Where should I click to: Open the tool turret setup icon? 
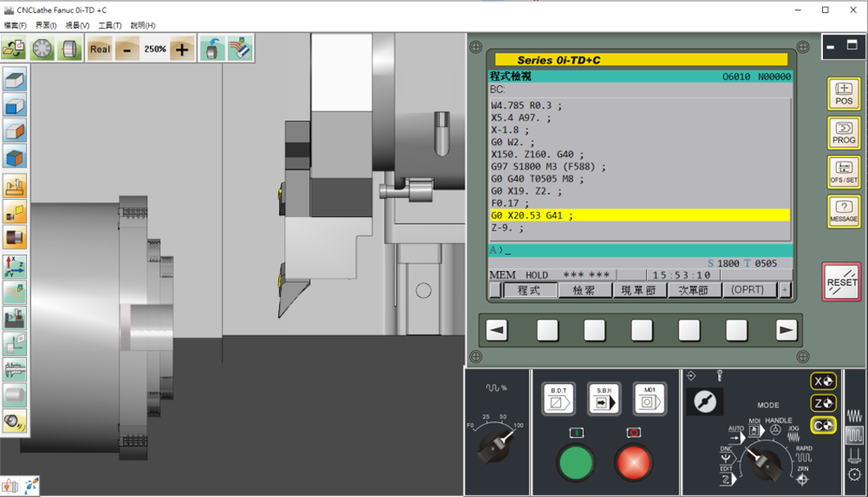(x=42, y=48)
